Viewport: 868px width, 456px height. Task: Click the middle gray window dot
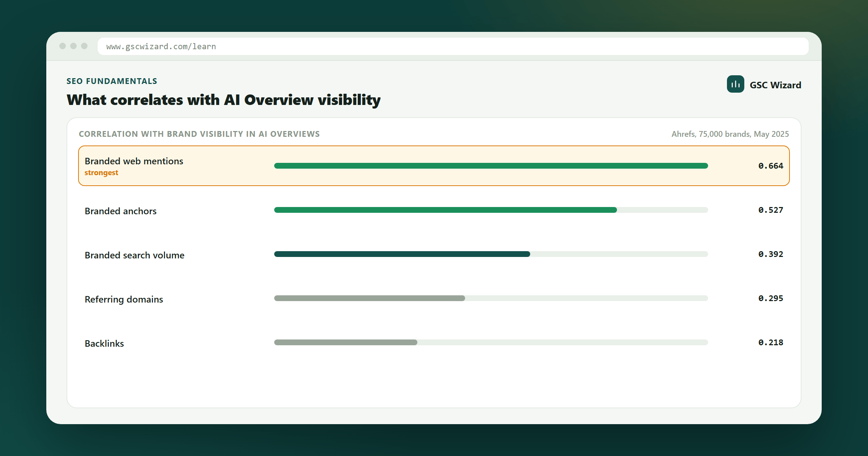[73, 46]
